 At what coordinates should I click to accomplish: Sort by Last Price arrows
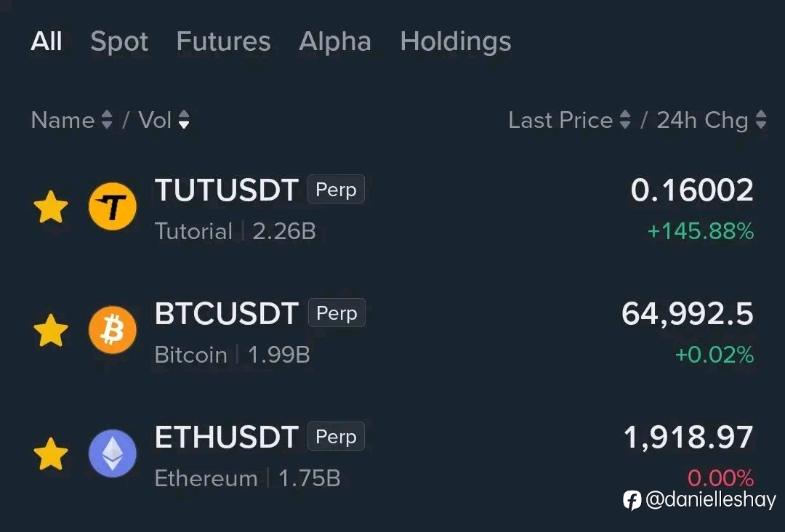click(x=625, y=120)
